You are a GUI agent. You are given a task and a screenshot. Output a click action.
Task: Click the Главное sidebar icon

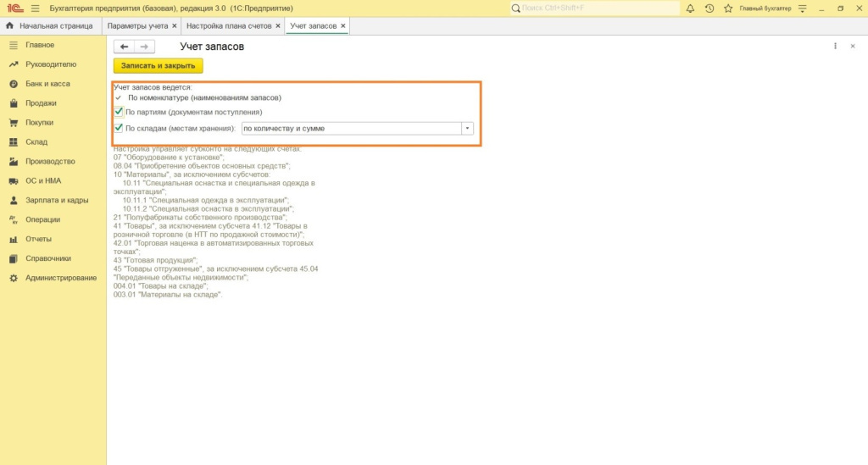coord(14,45)
